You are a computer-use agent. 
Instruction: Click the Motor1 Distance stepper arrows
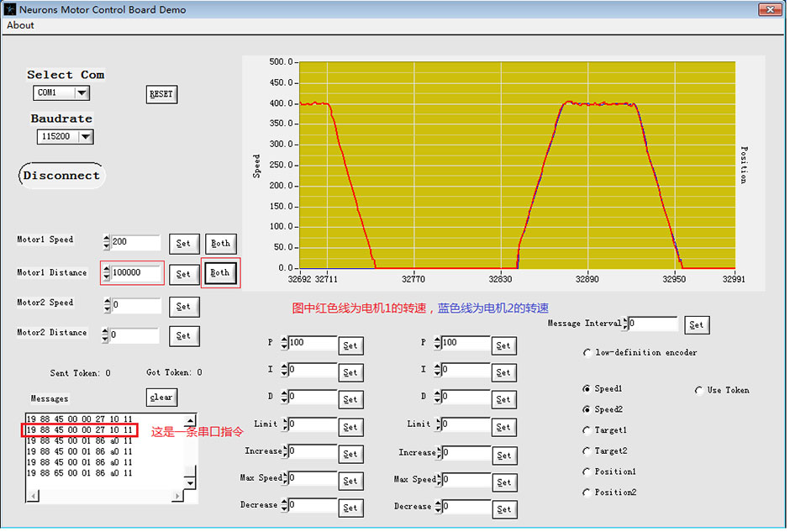point(106,273)
